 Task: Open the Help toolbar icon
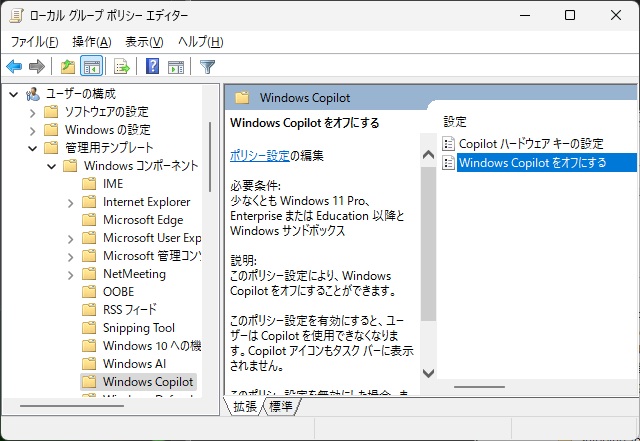point(152,66)
